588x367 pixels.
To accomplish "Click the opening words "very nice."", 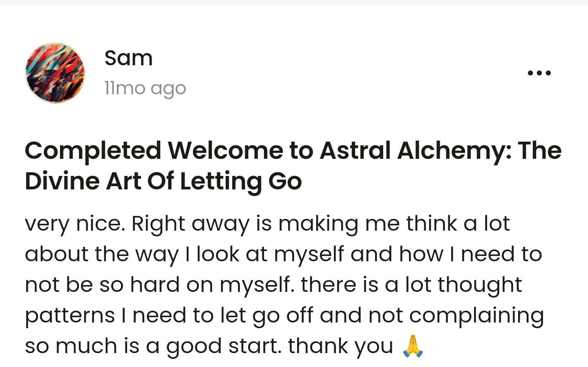I will (75, 224).
